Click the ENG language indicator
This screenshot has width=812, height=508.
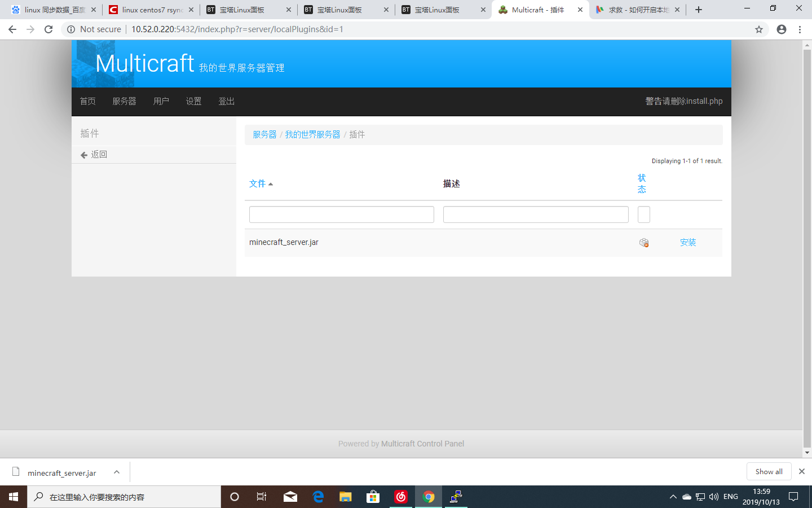pyautogui.click(x=730, y=497)
